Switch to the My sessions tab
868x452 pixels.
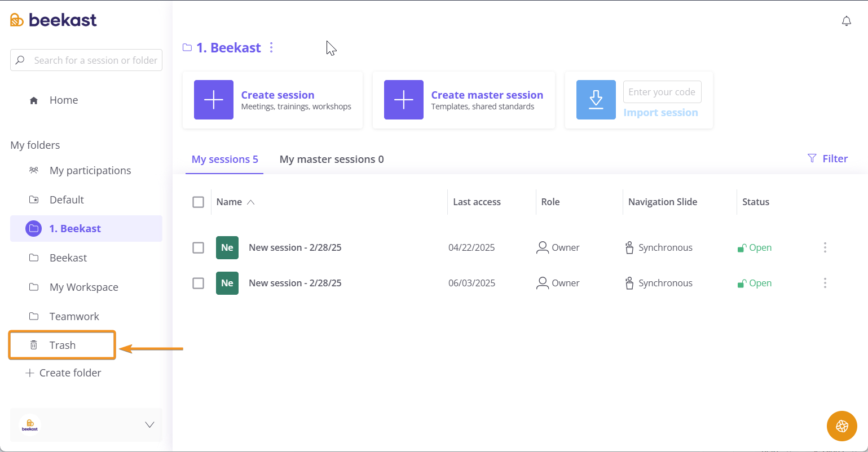[x=224, y=159]
